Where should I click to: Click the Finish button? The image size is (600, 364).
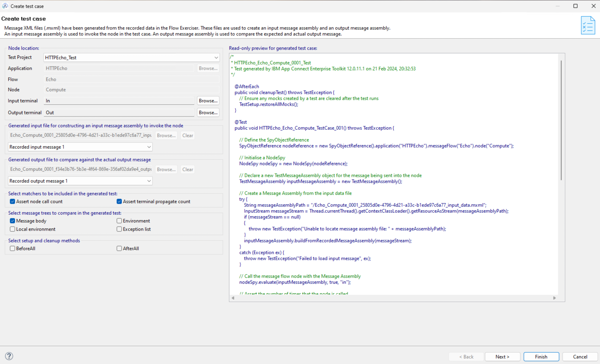(541, 357)
